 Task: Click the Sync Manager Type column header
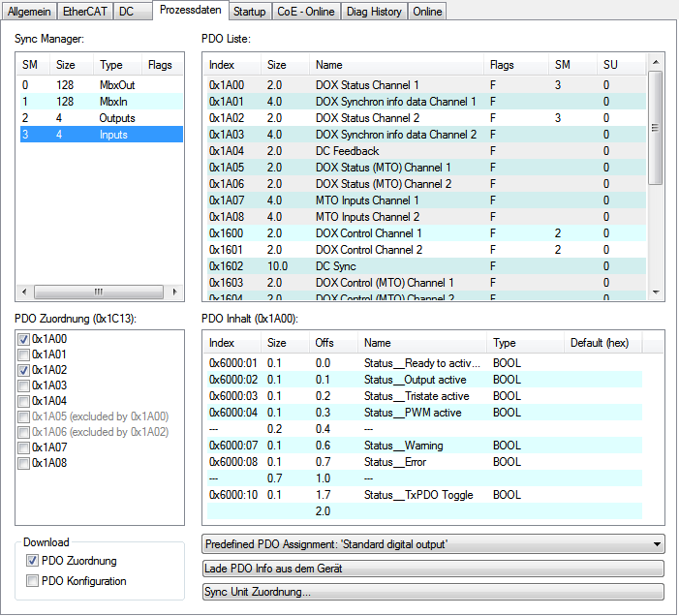tap(118, 65)
